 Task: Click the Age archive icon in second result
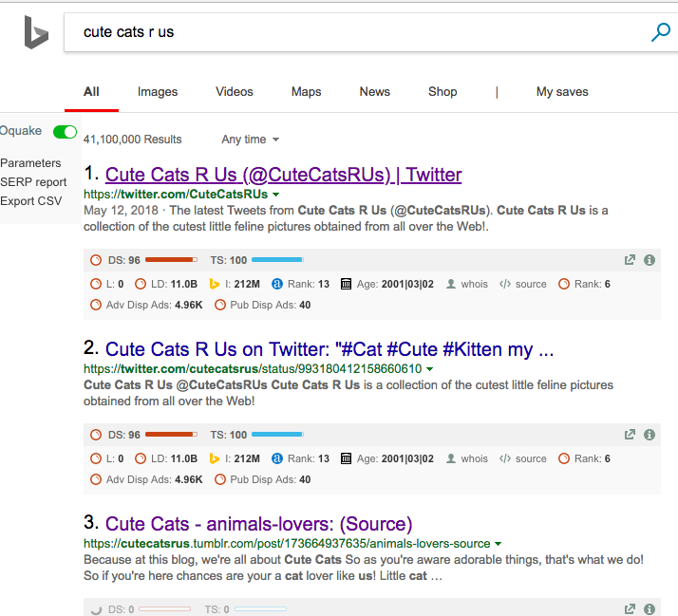tap(346, 458)
